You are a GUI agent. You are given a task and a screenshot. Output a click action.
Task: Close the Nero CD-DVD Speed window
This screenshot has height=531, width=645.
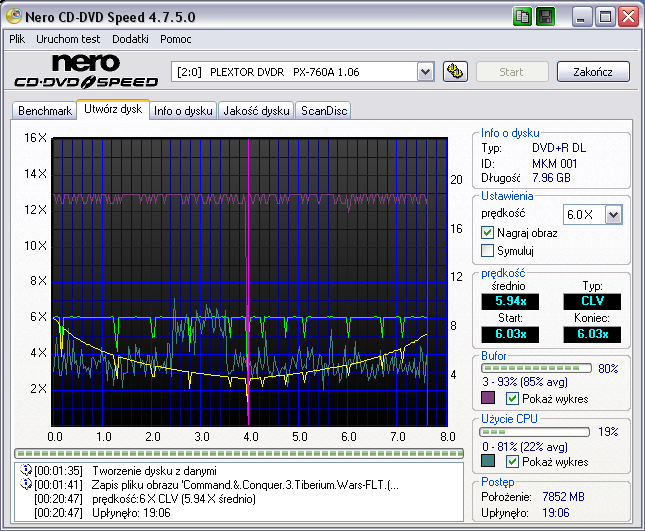pos(629,17)
